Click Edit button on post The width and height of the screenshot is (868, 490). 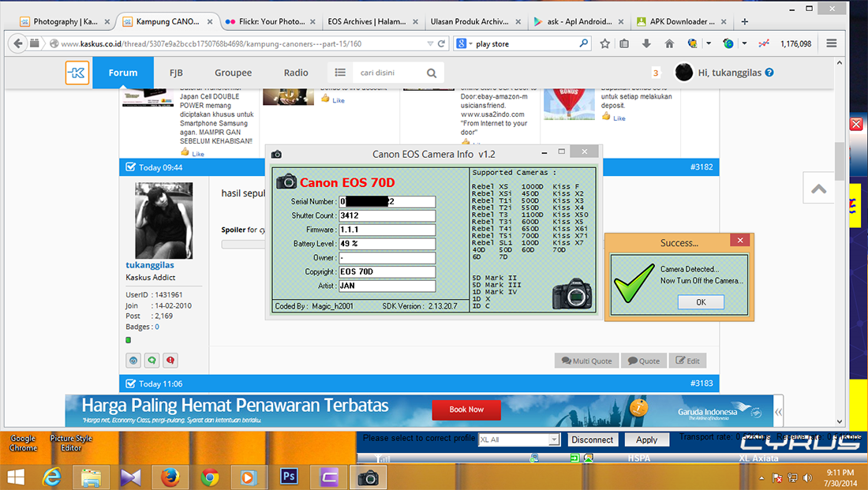687,361
